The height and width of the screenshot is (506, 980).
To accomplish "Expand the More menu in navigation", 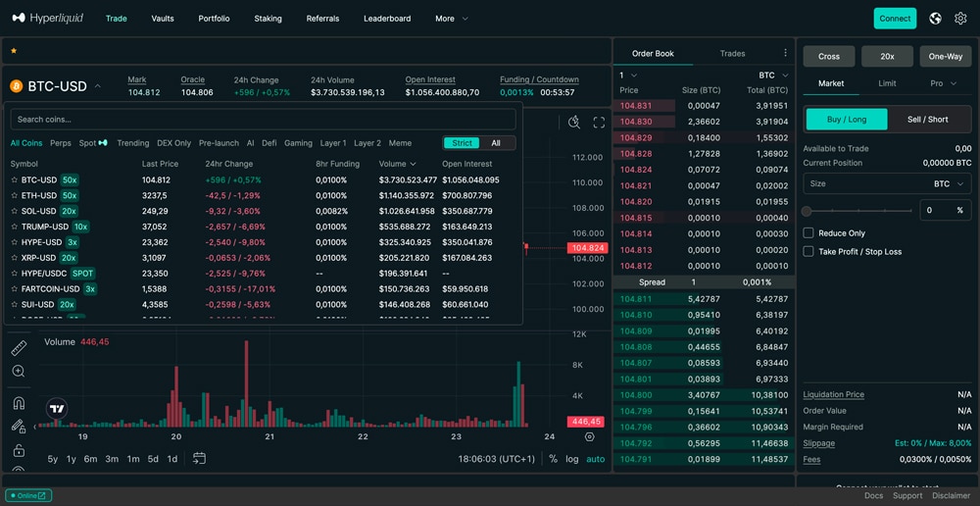I will click(451, 19).
